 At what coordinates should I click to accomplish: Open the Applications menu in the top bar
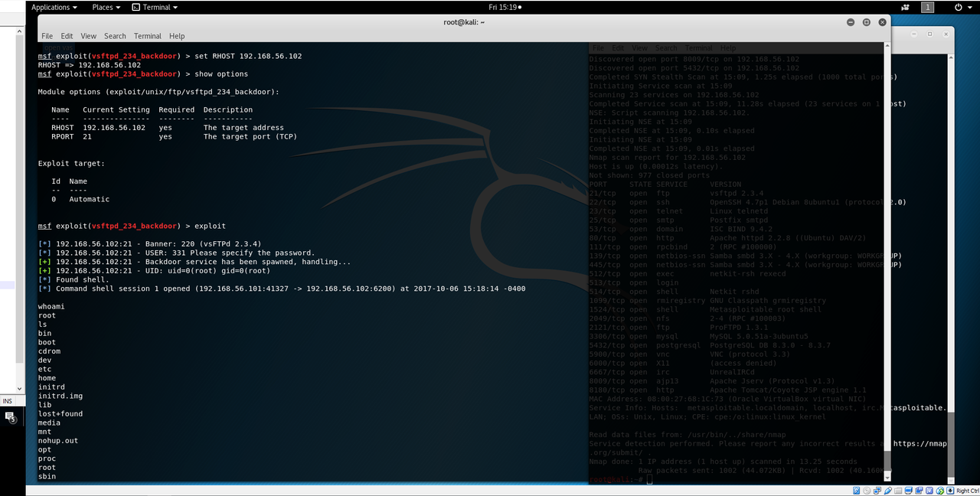[54, 7]
